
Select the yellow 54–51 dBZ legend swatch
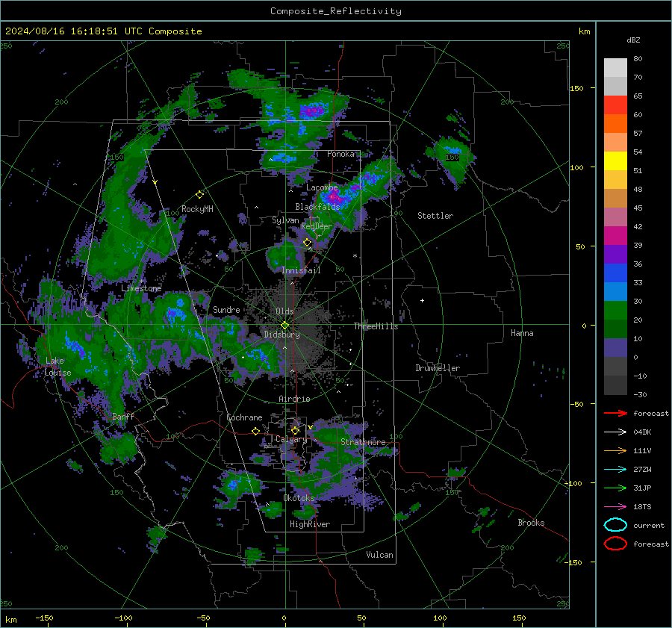[x=615, y=161]
